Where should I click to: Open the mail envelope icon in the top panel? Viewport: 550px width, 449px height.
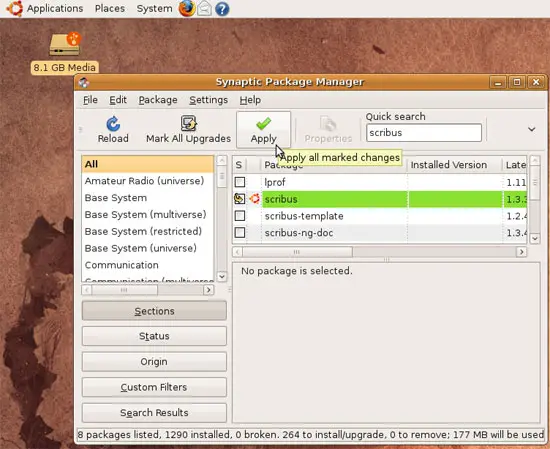tap(204, 8)
